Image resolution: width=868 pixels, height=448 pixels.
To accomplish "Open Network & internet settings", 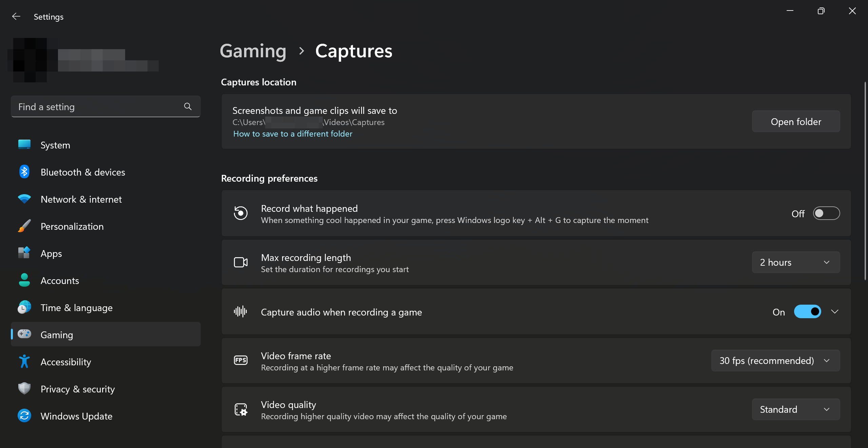I will pyautogui.click(x=81, y=199).
